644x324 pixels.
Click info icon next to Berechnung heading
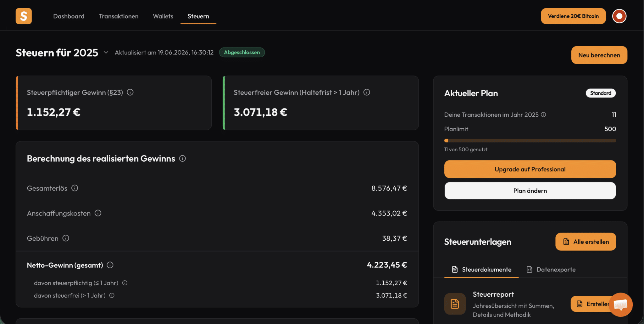[x=182, y=159]
